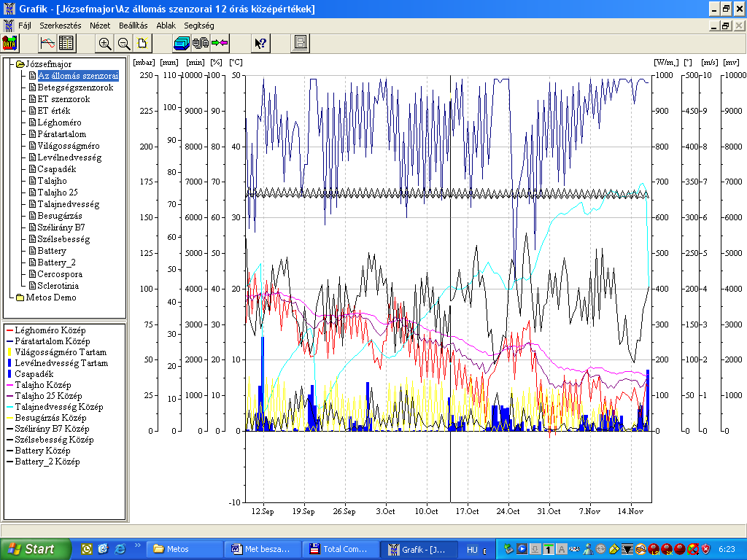The height and width of the screenshot is (560, 747).
Task: Select Sclerotinia in the tree
Action: pyautogui.click(x=58, y=286)
